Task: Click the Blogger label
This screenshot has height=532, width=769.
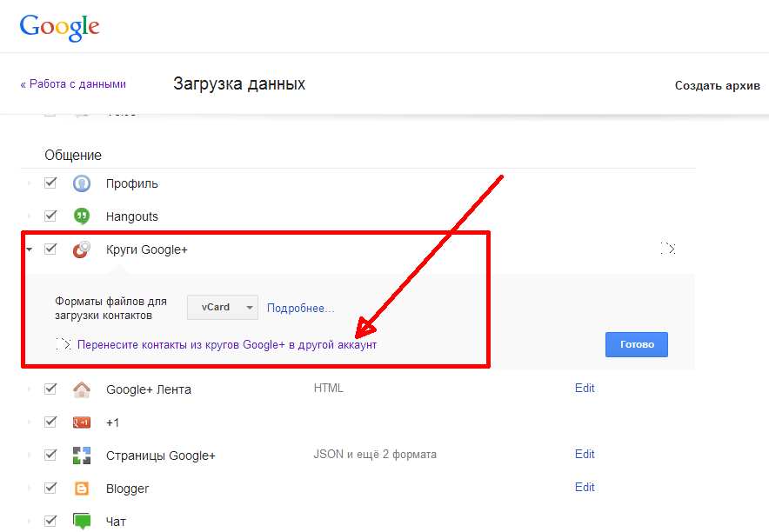Action: 128,489
